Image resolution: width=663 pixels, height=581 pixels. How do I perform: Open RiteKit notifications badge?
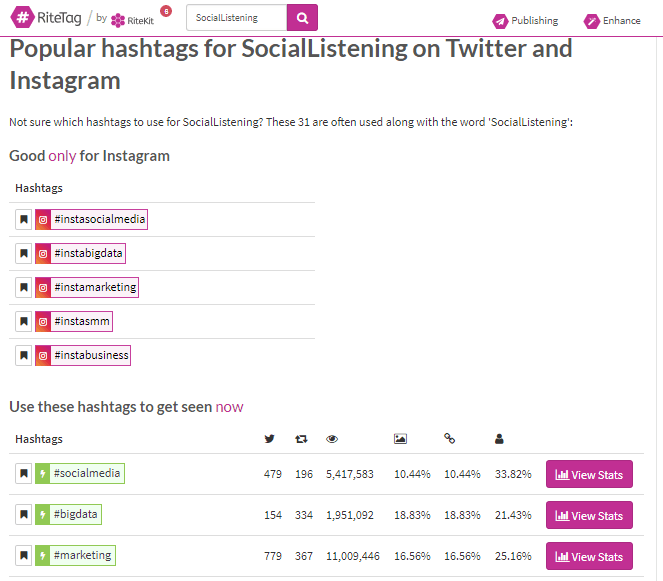[x=165, y=11]
